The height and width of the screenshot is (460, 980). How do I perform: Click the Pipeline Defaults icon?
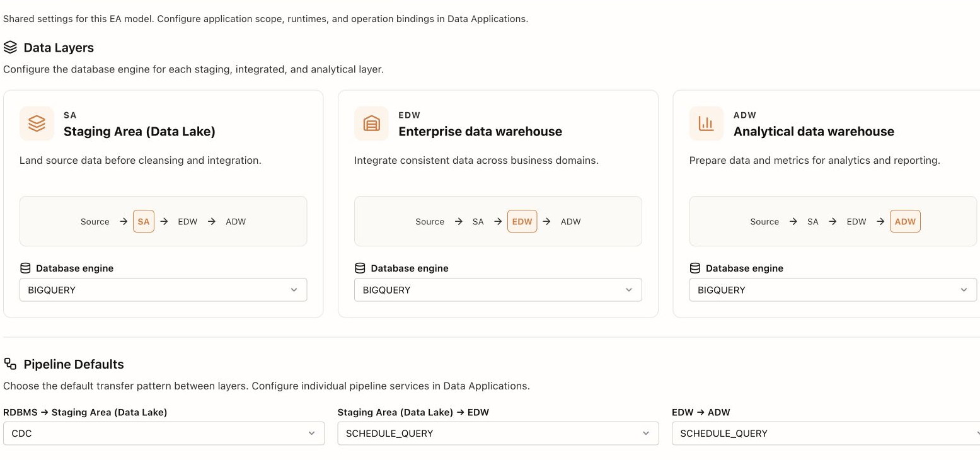(x=10, y=364)
